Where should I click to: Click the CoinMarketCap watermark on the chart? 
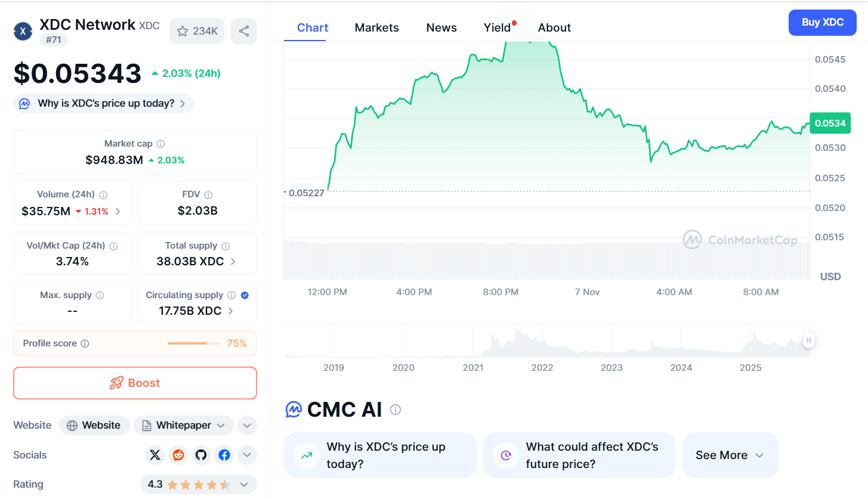[740, 240]
